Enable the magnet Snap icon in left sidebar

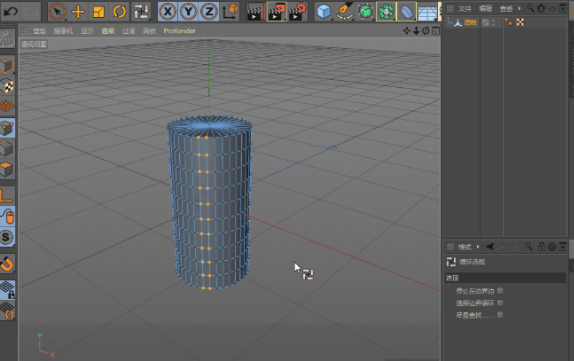[7, 263]
